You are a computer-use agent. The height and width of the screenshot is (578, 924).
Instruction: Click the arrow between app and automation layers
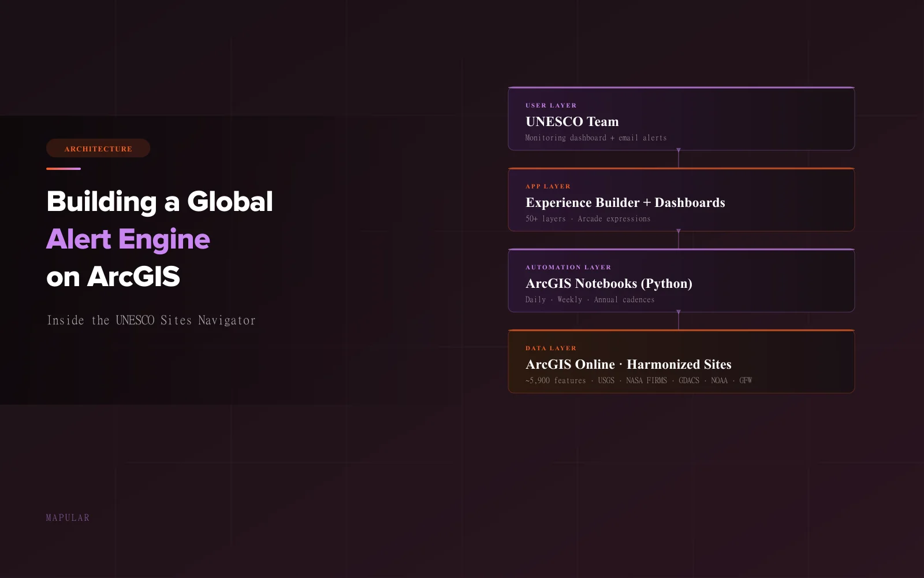pos(679,238)
